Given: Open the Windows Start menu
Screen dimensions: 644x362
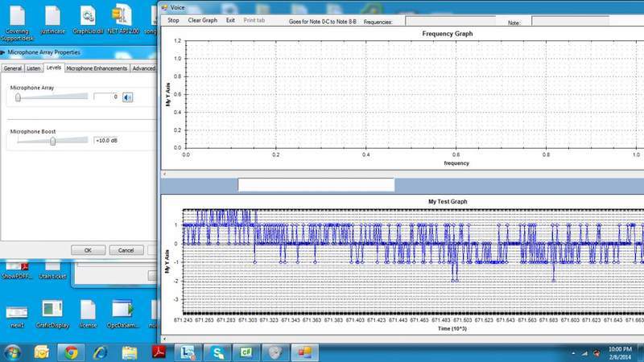Looking at the screenshot, I should [14, 352].
